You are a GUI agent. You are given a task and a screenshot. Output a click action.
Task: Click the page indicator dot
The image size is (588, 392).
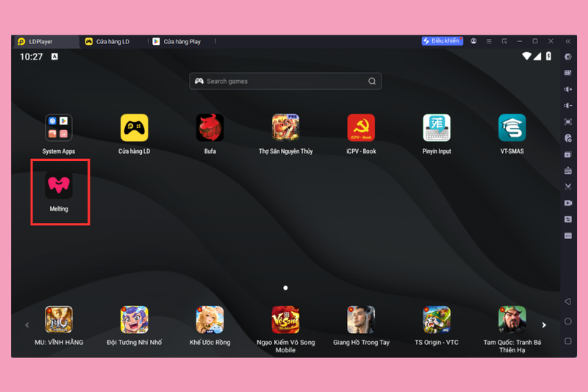tap(285, 288)
